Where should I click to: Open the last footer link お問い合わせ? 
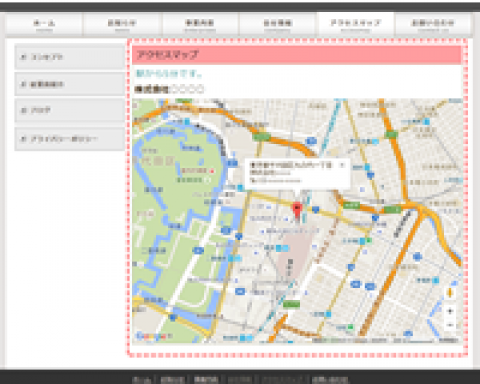click(x=330, y=380)
